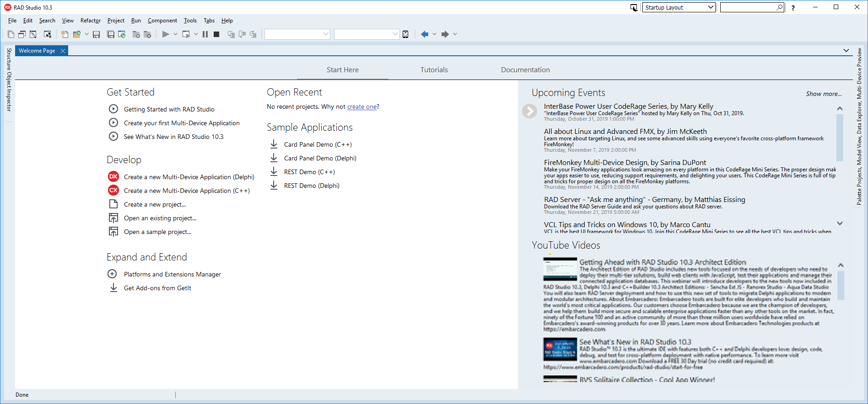Download Card Panel Demo (C++) sample
Viewport: 868px width, 404px height.
tap(318, 144)
